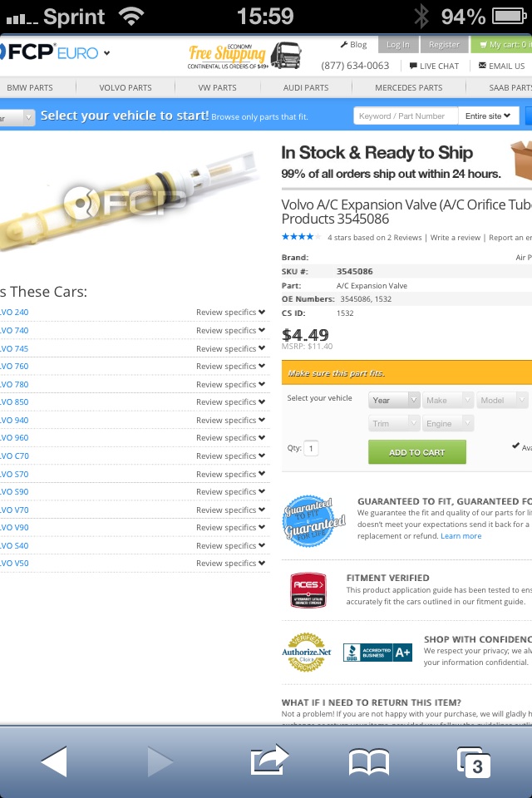Viewport: 532px width, 798px height.
Task: Click the Write a review link
Action: click(x=456, y=238)
